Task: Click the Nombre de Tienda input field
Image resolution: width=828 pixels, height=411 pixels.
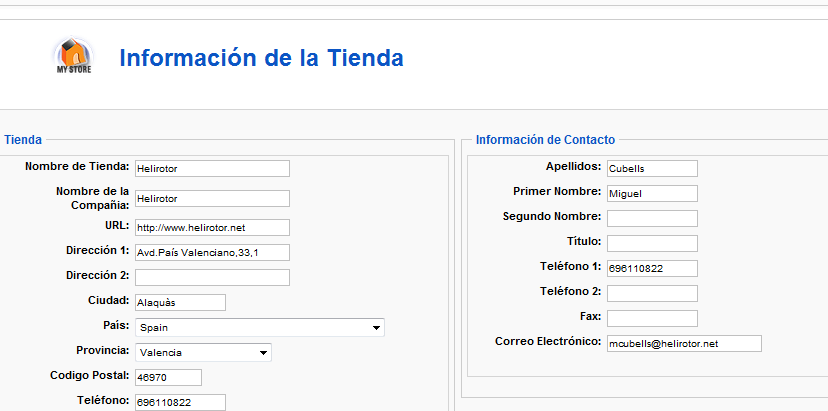Action: 212,169
